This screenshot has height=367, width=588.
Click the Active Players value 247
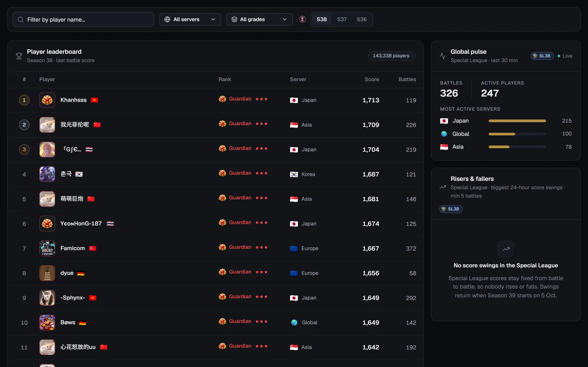tap(490, 93)
